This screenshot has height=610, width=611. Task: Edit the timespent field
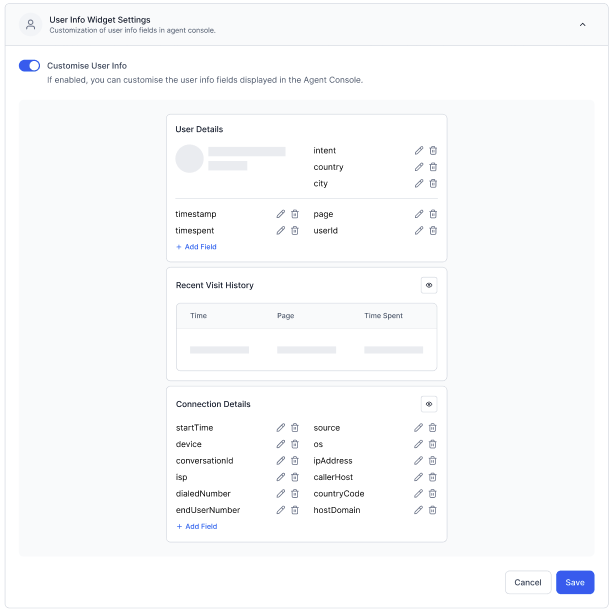(x=281, y=230)
